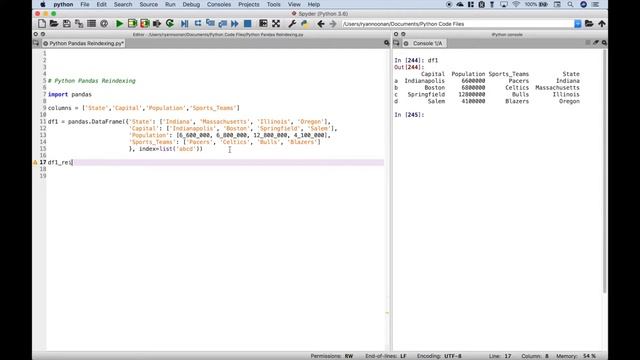Screen dimensions: 640x360
Task: Click the line 17 warning icon
Action: coord(35,162)
